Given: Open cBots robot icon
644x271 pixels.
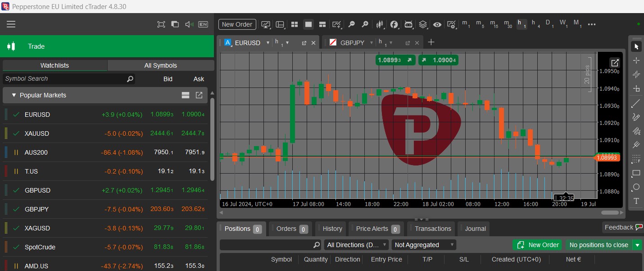Looking at the screenshot, I should [x=408, y=24].
